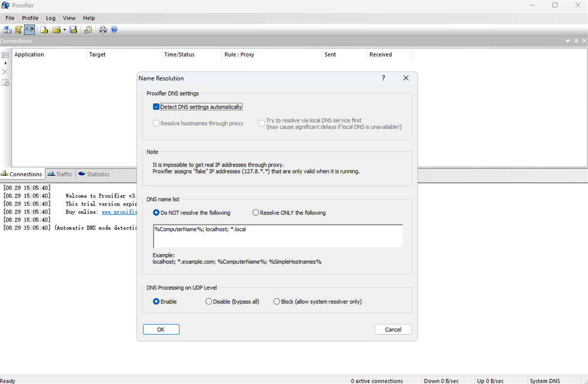Open Proxy Servers settings toolbar icon
Image resolution: width=588 pixels, height=384 pixels.
(x=7, y=30)
